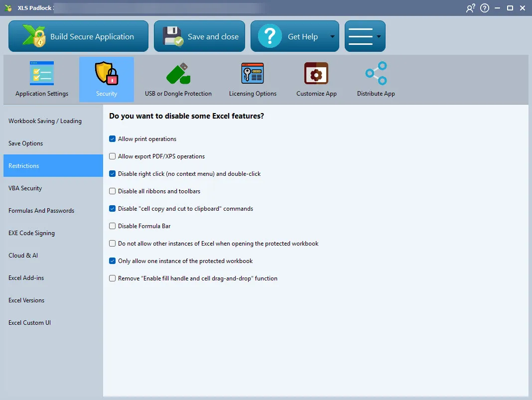Open Save Options section
Screen dimensions: 532x400
[x=53, y=143]
